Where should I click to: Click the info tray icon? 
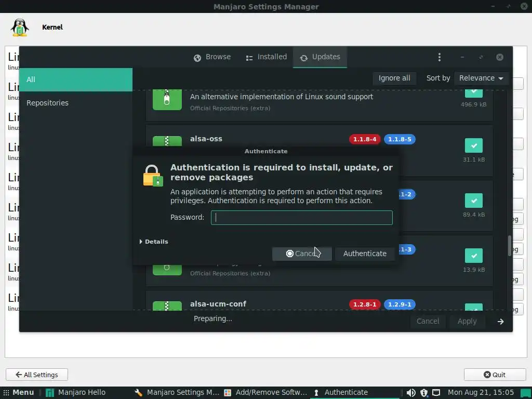(x=424, y=393)
